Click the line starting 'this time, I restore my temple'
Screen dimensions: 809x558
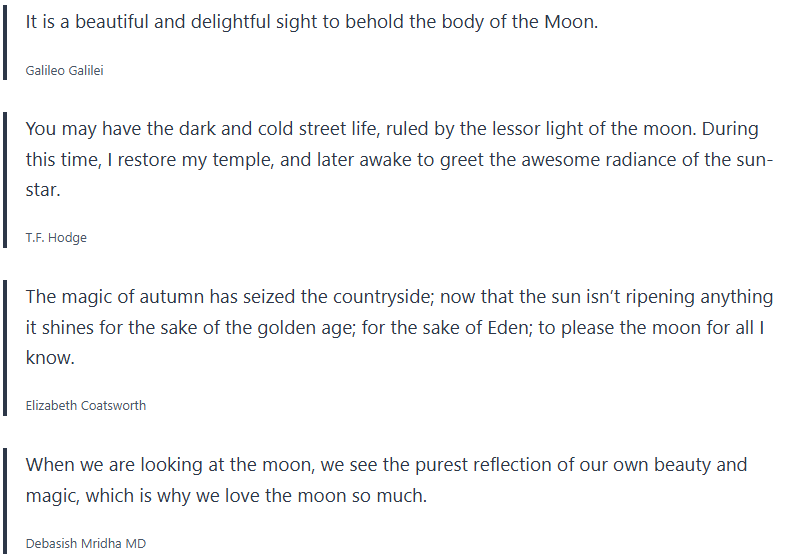click(398, 159)
